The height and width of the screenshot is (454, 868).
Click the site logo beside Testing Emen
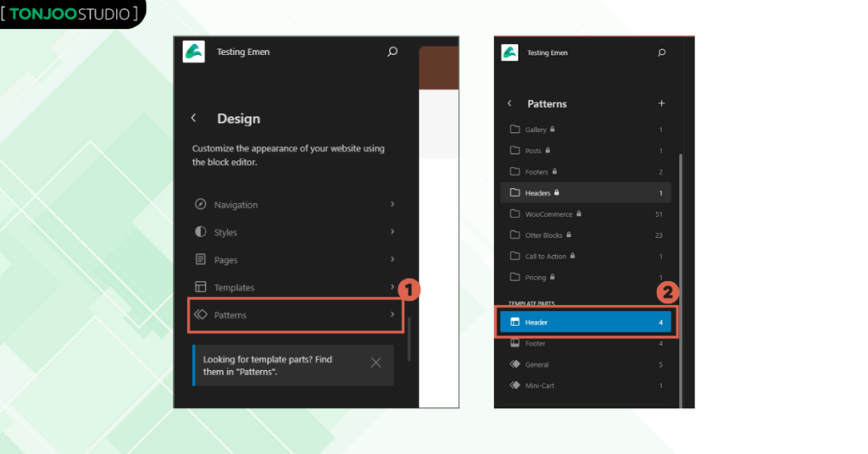pyautogui.click(x=193, y=52)
